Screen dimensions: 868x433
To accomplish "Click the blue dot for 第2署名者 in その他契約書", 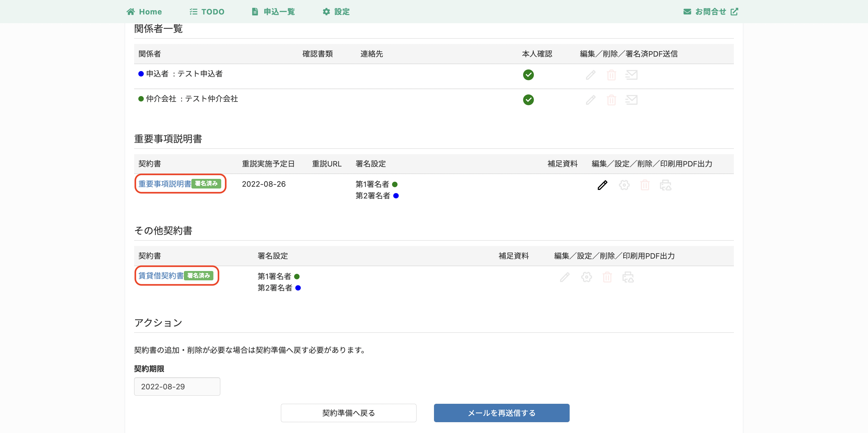I will (298, 288).
